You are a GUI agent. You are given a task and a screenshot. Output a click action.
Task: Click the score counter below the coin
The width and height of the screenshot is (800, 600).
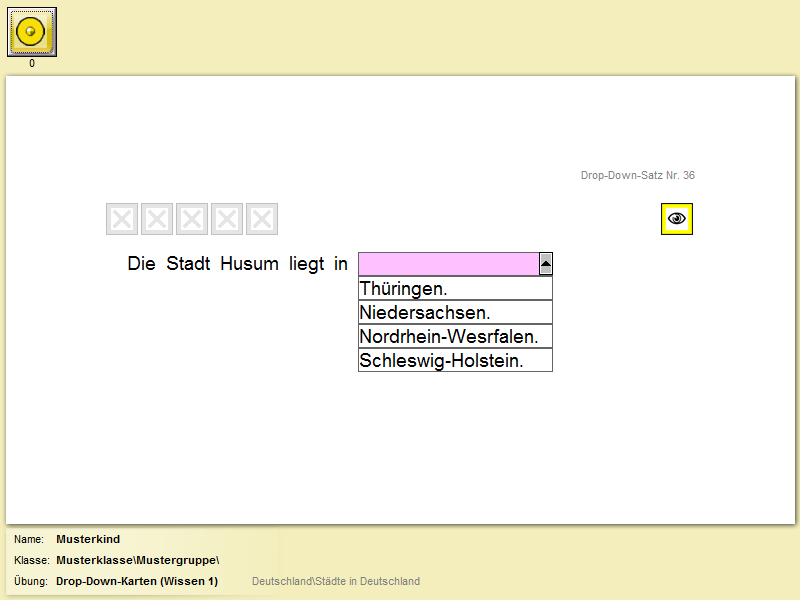pos(32,63)
